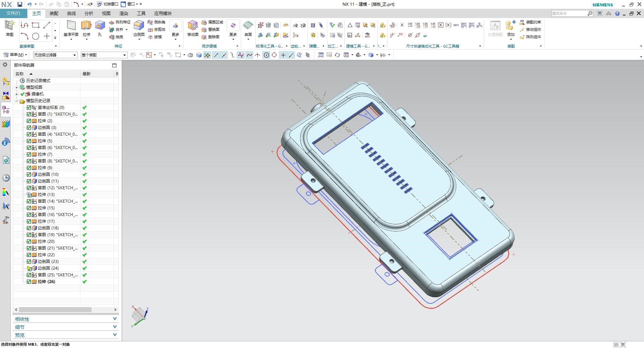Viewport: 644px width, 348px height.
Task: Collapse the 模型历史记录 tree node
Action: coord(16,101)
